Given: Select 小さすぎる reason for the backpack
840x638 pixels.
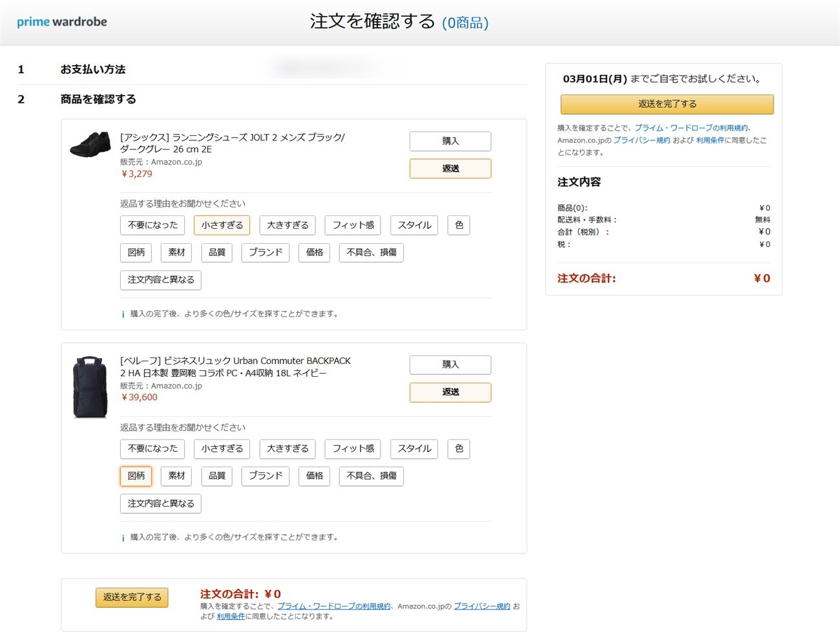Looking at the screenshot, I should (222, 449).
